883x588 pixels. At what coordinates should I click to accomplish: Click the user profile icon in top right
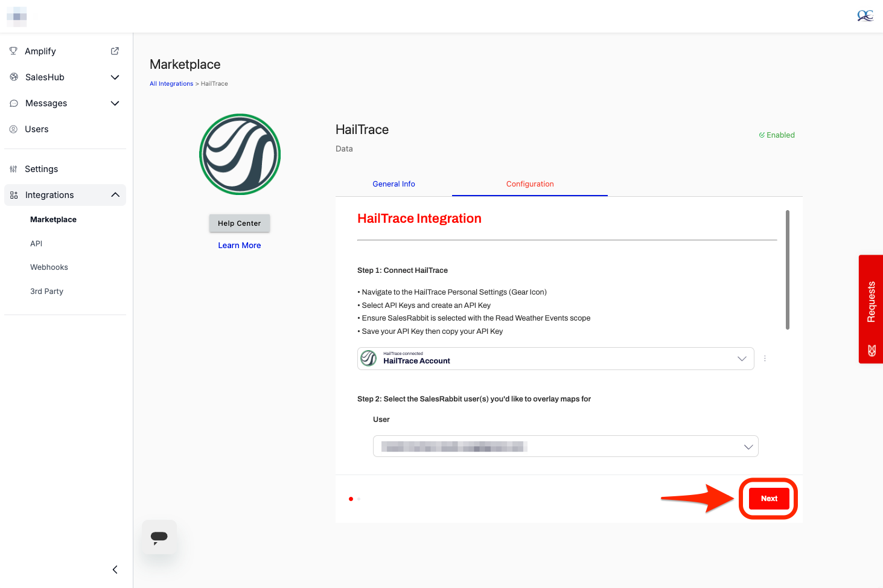pos(865,16)
